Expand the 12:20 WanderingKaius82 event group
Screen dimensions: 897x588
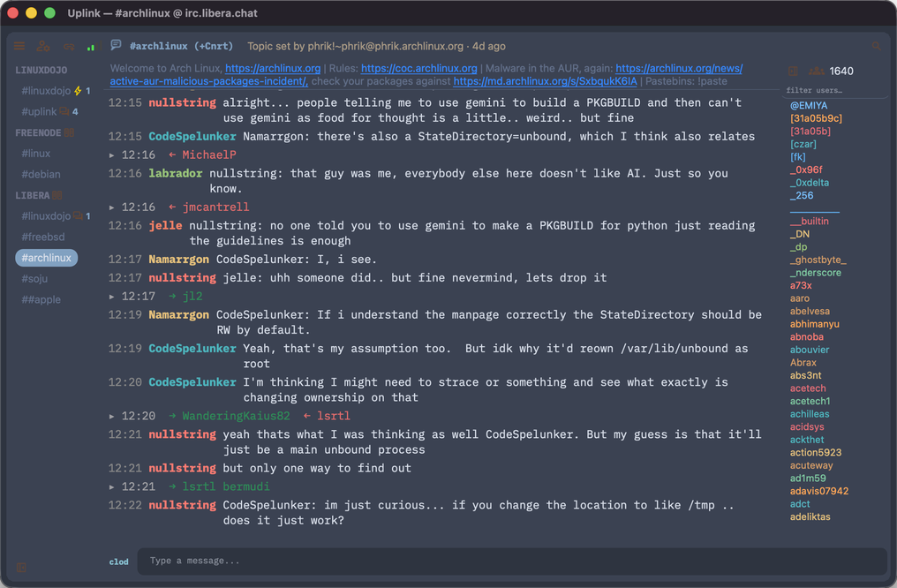coord(111,417)
